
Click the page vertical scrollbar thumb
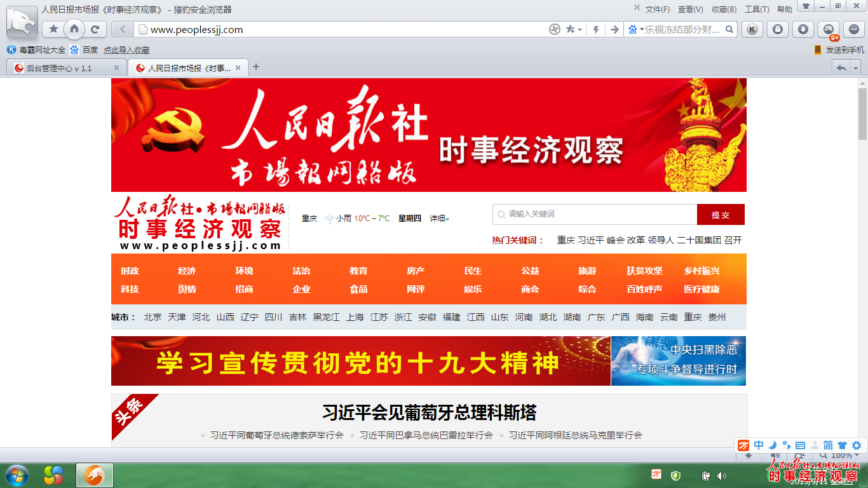coord(862,114)
